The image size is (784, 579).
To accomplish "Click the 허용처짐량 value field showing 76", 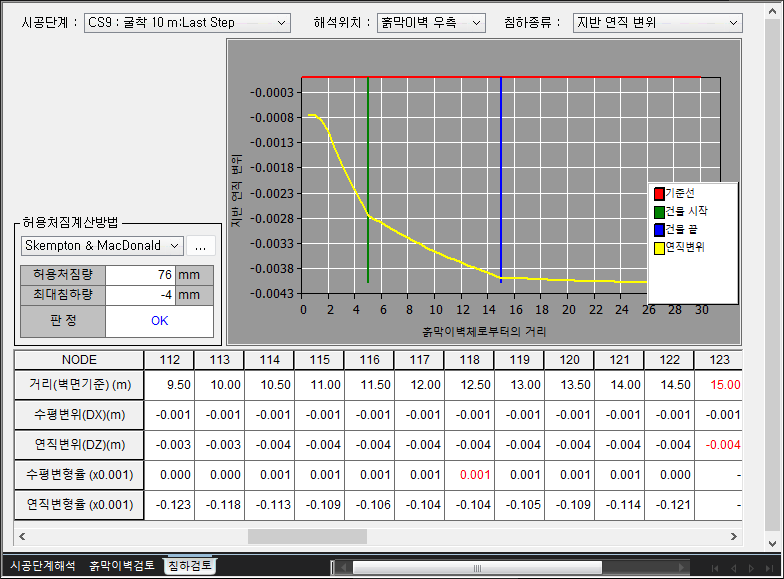I will pyautogui.click(x=140, y=274).
